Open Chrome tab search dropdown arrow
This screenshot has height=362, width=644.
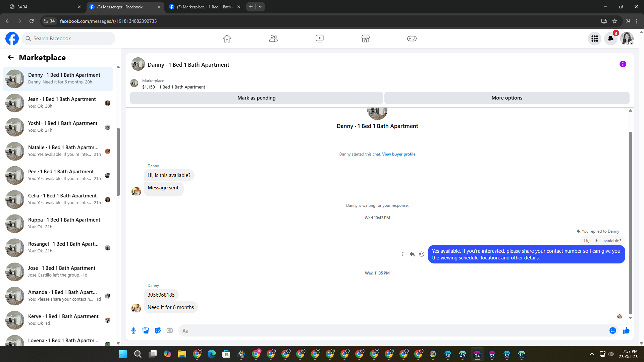tap(260, 7)
